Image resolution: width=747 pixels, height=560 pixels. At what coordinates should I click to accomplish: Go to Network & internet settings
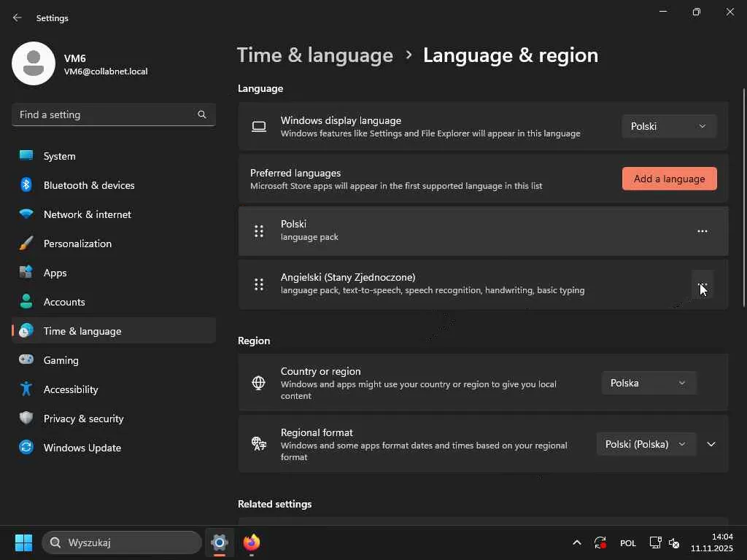coord(113,214)
